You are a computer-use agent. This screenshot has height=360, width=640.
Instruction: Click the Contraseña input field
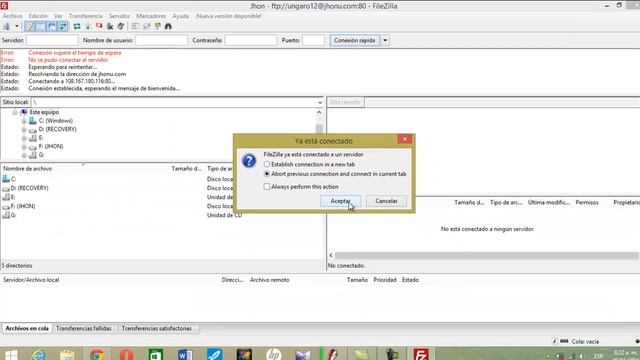[251, 40]
